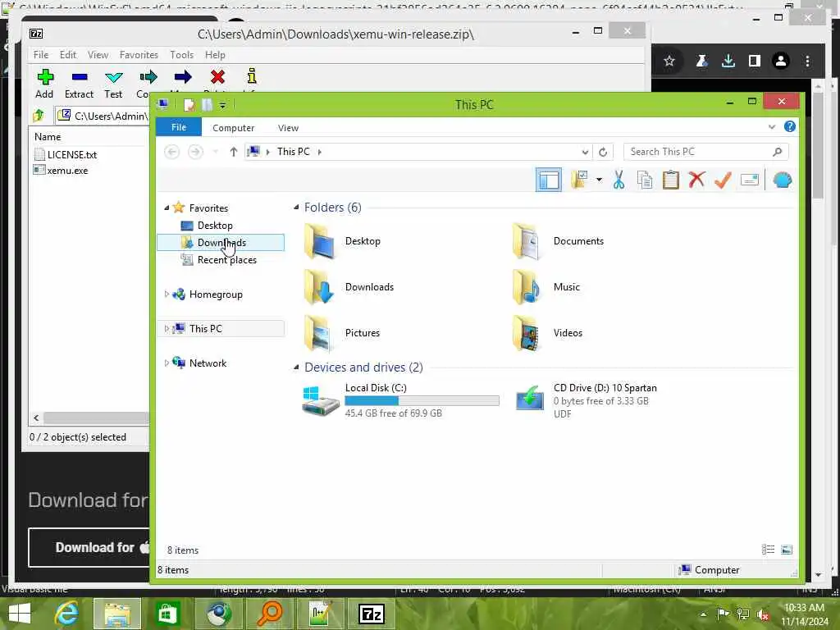This screenshot has height=630, width=840.
Task: Click the Add button in 7-Zip toolbar
Action: 44,84
